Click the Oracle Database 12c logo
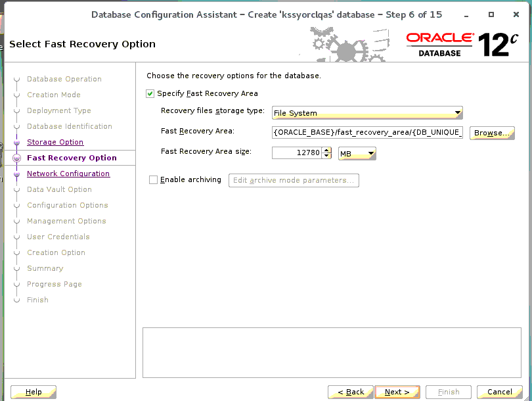This screenshot has width=532, height=401. click(x=461, y=44)
